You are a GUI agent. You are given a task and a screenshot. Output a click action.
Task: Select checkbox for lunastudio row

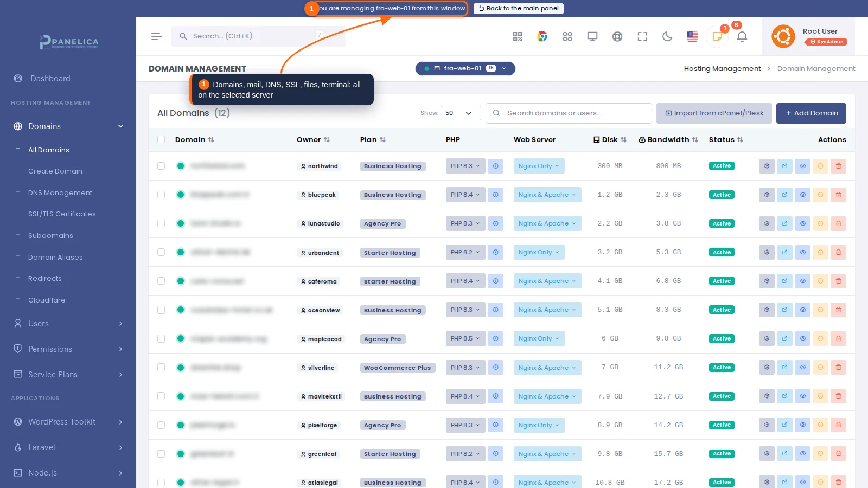tap(161, 223)
